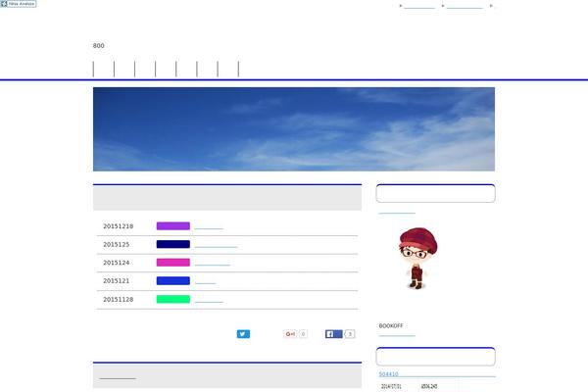The height and width of the screenshot is (392, 588).
Task: Click the date text 2015125
Action: (117, 244)
